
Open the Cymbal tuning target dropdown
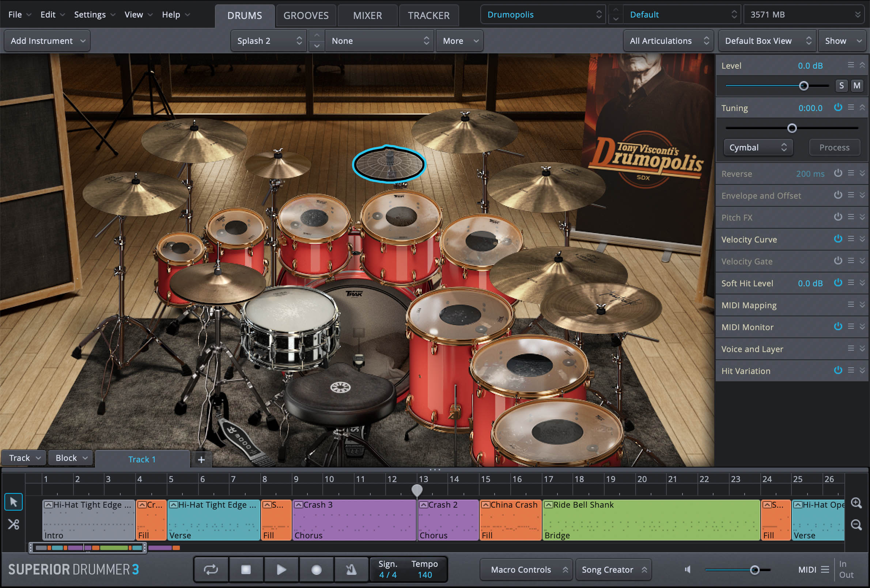[x=758, y=147]
